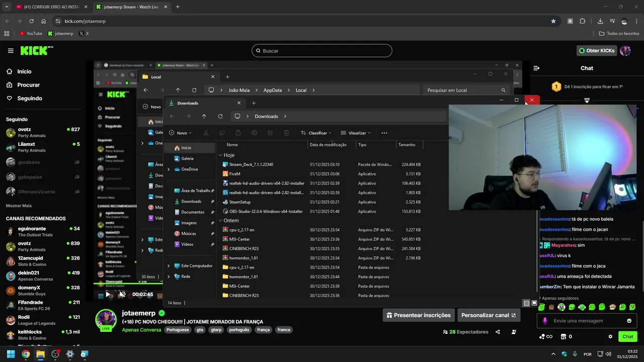Screen dimensions: 644x362
Task: Open the Kick sidebar hamburger menu
Action: pos(11,51)
